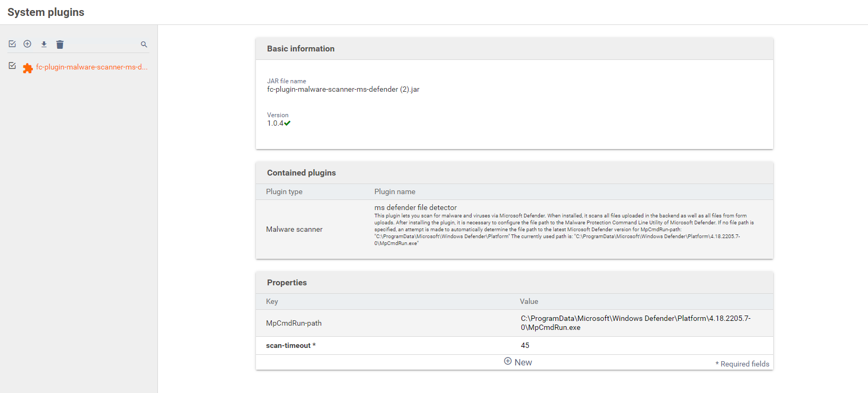
Task: Click the magnifier search icon in sidebar
Action: 144,45
